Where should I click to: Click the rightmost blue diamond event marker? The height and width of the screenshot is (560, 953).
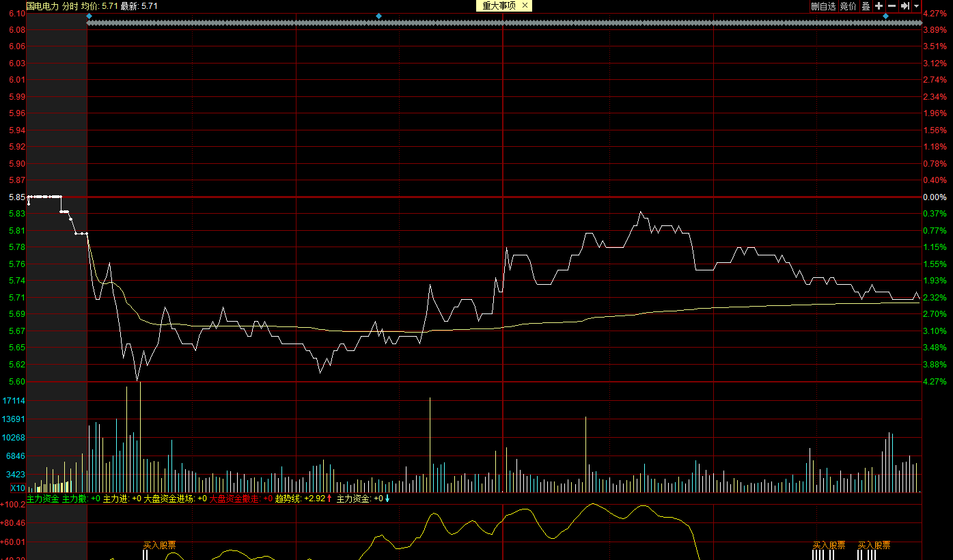[885, 16]
